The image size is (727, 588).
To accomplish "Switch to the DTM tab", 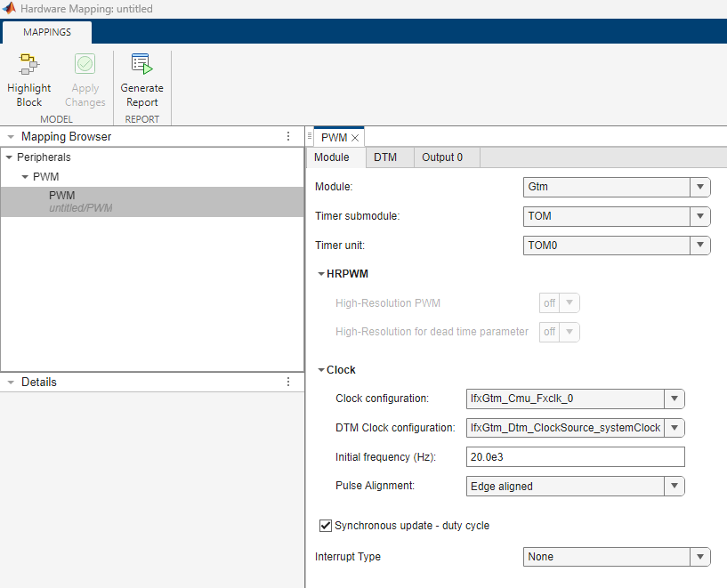I will click(x=385, y=157).
